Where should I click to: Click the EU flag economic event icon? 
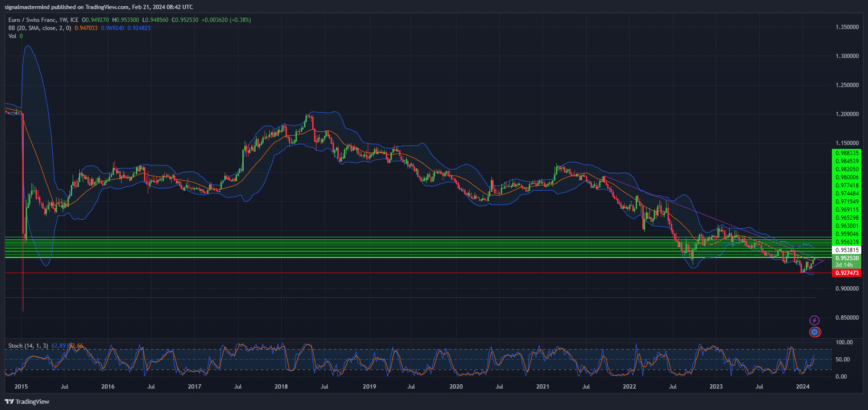click(x=814, y=332)
